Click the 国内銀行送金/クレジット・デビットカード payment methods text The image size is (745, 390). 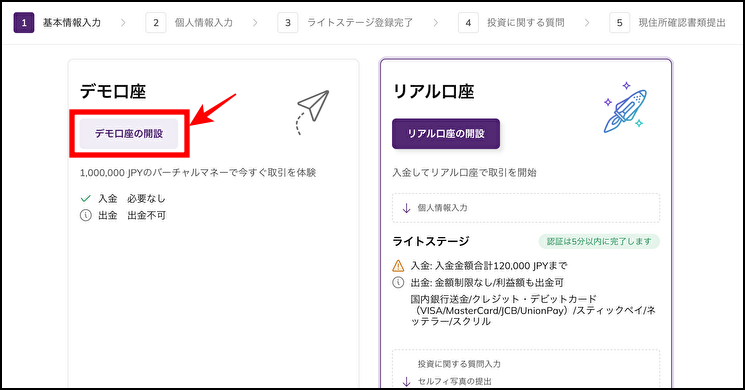click(533, 310)
